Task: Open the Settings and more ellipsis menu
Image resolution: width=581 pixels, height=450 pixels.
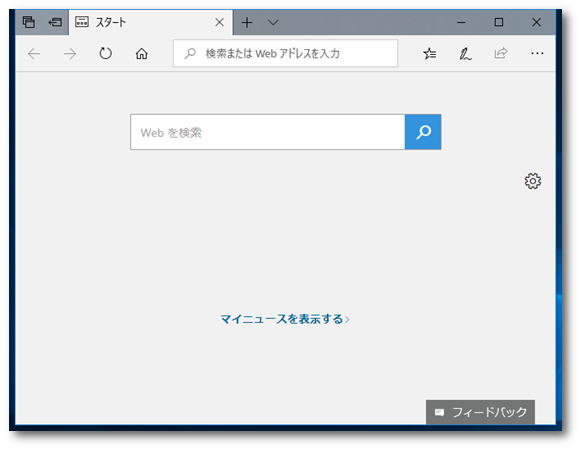Action: 537,53
